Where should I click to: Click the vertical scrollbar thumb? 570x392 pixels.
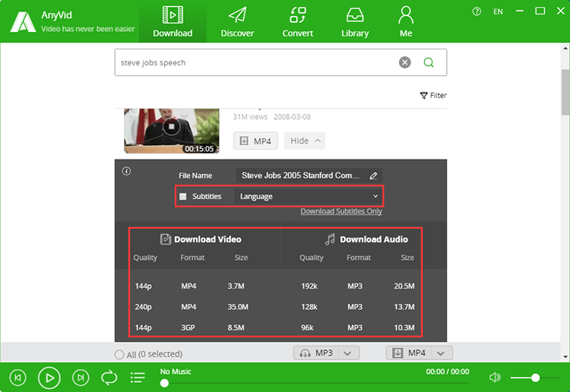[565, 92]
